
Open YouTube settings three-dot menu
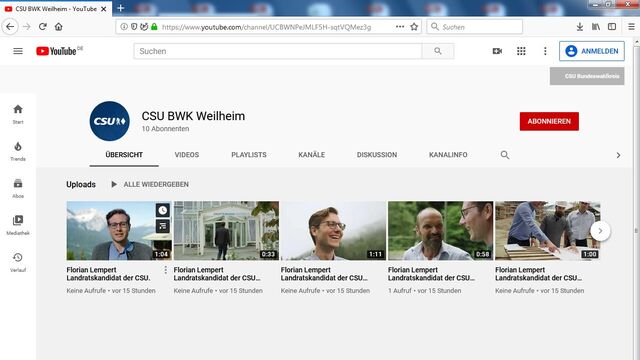click(x=545, y=51)
